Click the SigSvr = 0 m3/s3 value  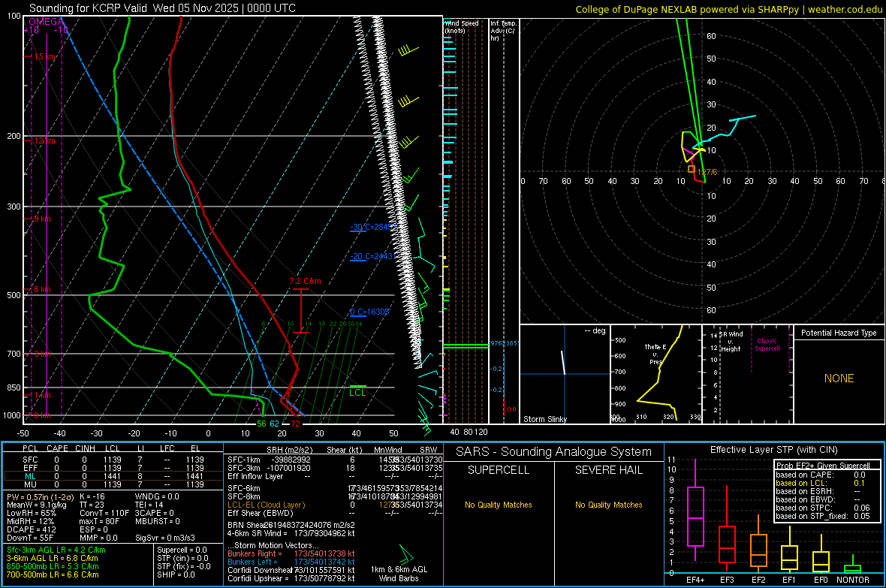point(165,538)
